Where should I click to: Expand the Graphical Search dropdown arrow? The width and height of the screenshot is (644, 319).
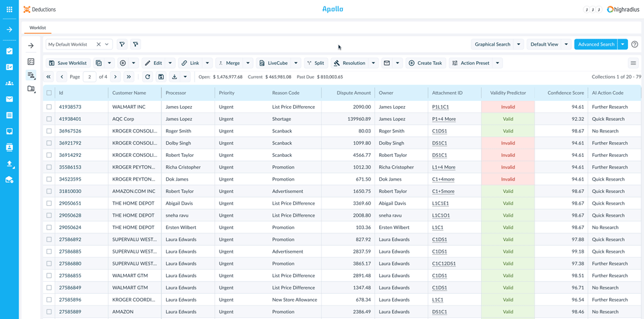(x=518, y=44)
